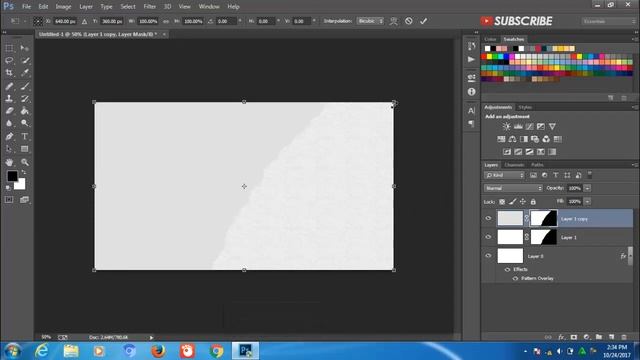640x360 pixels.
Task: Toggle link between width and height
Action: point(166,21)
